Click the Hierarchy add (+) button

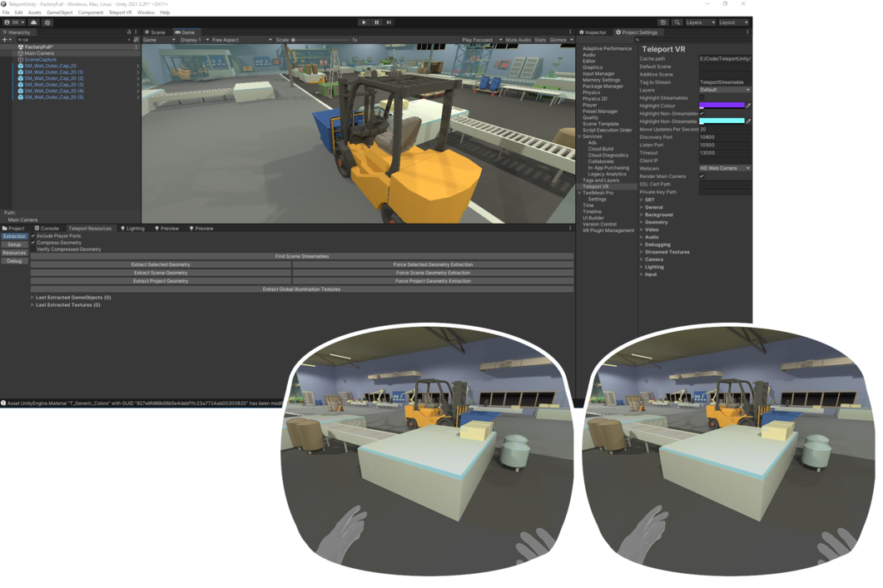7,40
